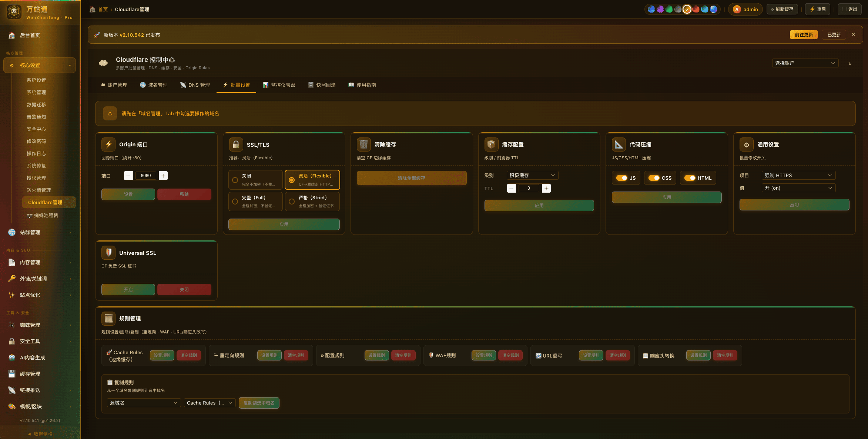The height and width of the screenshot is (439, 868).
Task: Click the 复制到选中域名 button
Action: [259, 403]
